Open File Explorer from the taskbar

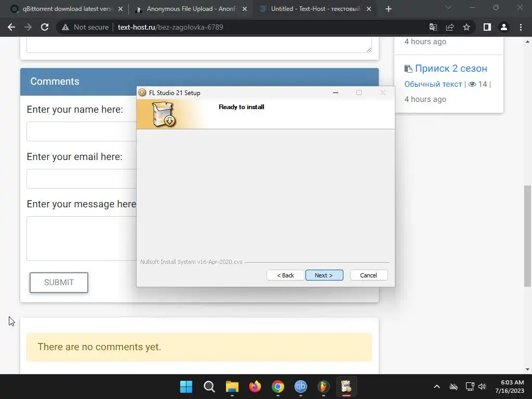(x=232, y=387)
